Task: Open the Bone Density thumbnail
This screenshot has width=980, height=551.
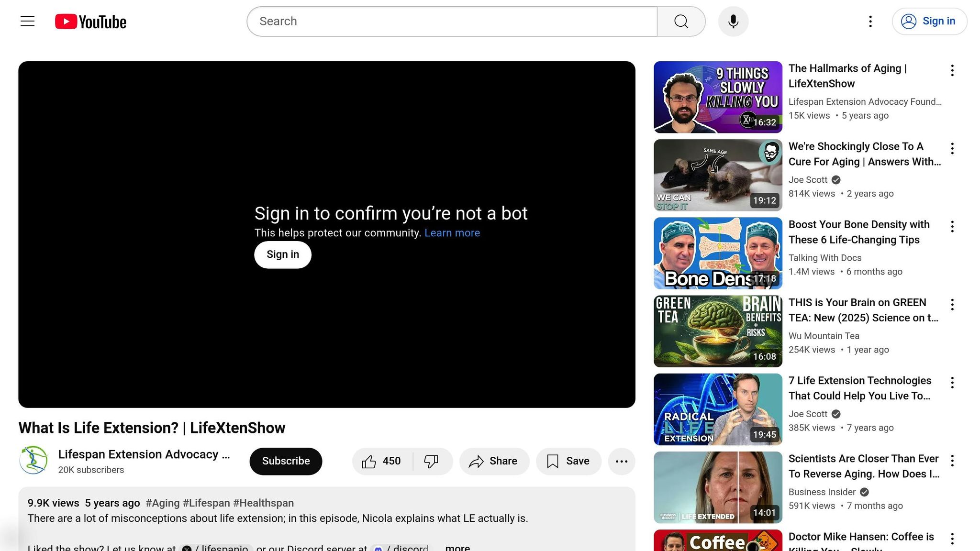Action: coord(718,253)
